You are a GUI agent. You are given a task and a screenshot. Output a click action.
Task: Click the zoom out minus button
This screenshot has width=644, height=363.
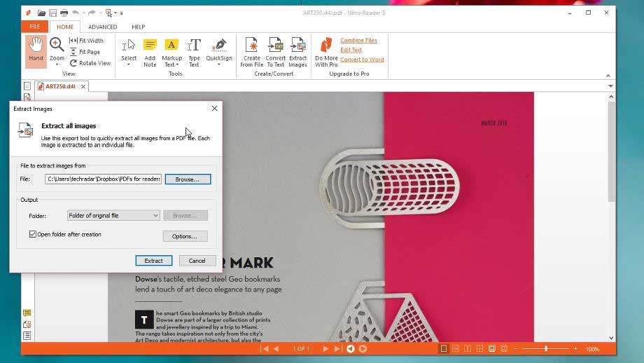[x=515, y=348]
